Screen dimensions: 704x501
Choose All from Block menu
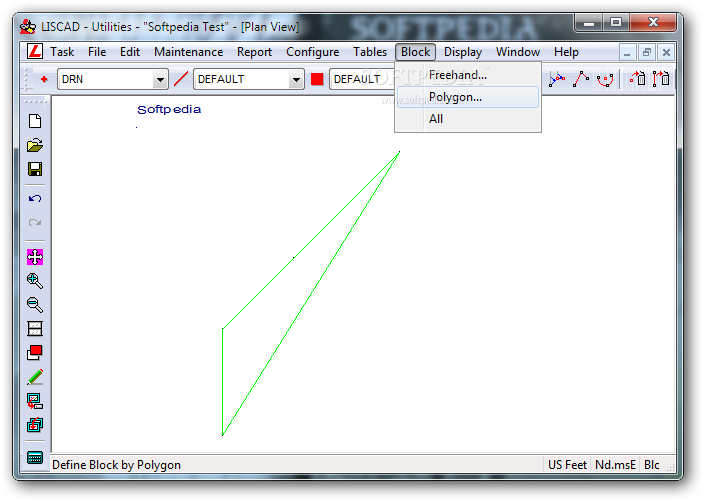[468, 119]
